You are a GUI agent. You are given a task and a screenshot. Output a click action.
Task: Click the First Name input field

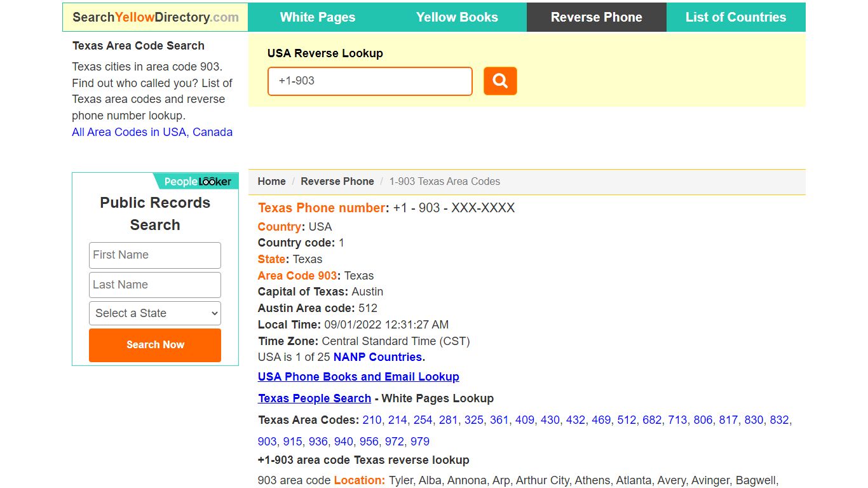(x=155, y=255)
